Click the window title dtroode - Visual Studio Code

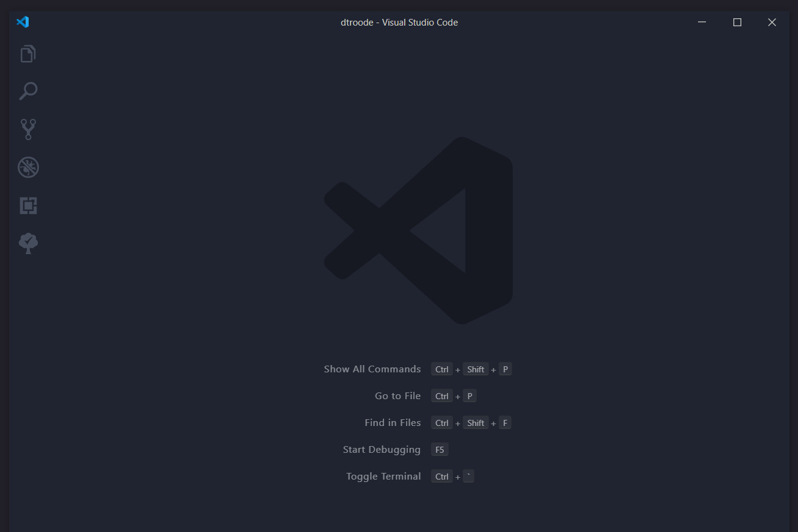(399, 23)
